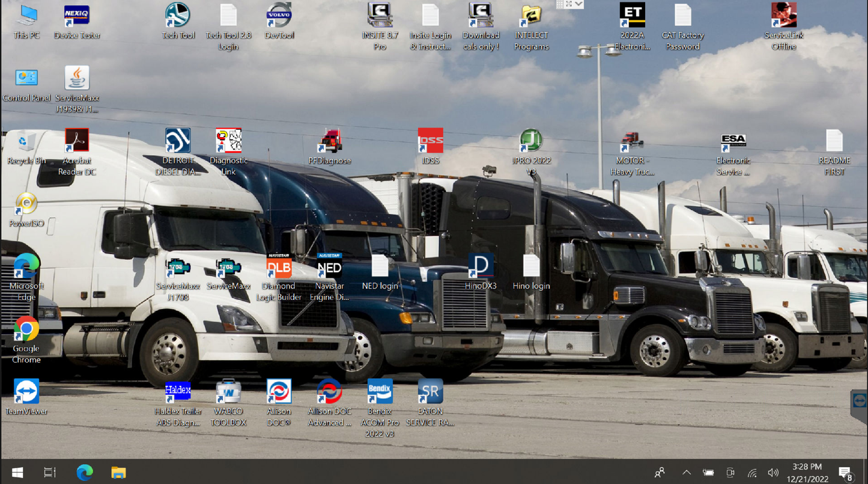Open the Control Panel icon
Viewport: 868px width, 484px height.
(26, 84)
